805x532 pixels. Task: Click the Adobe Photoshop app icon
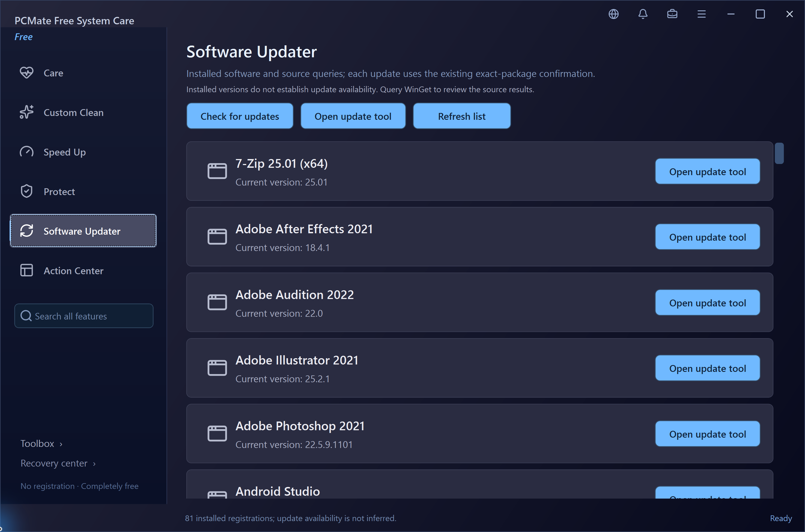point(217,433)
